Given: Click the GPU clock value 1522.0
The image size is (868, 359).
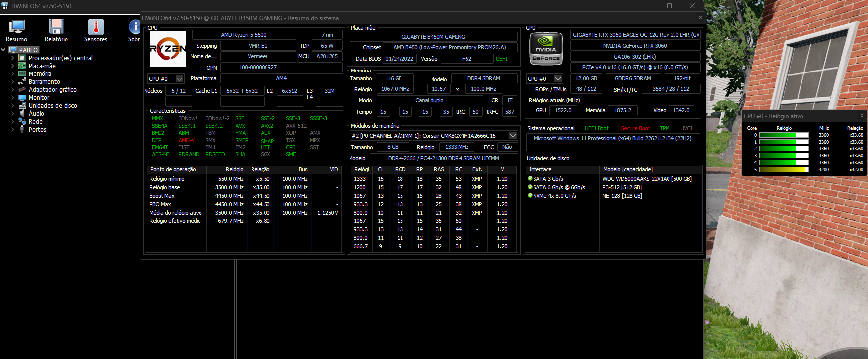Looking at the screenshot, I should click(x=563, y=110).
